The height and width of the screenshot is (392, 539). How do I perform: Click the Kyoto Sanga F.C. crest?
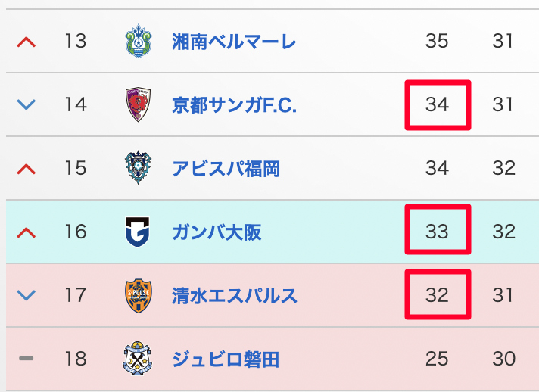tap(139, 104)
